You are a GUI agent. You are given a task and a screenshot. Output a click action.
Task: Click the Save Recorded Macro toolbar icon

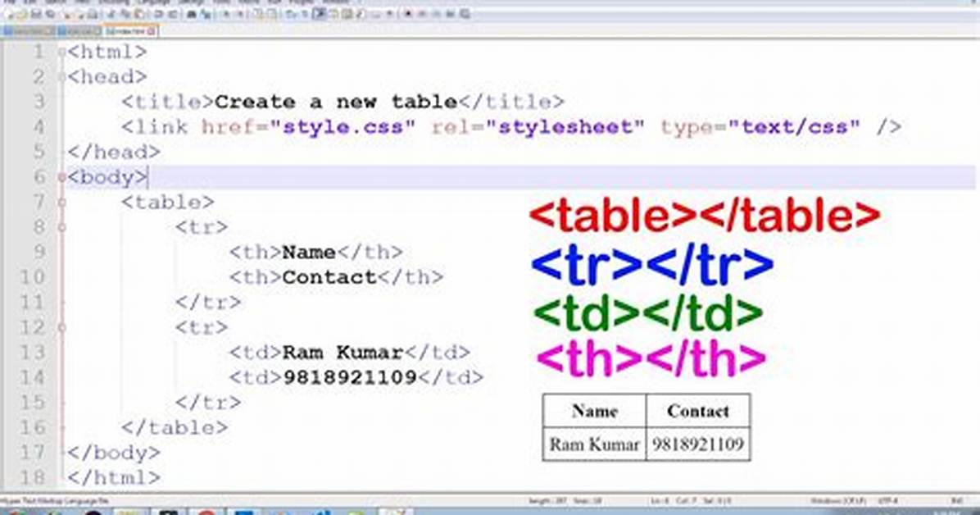(x=465, y=14)
